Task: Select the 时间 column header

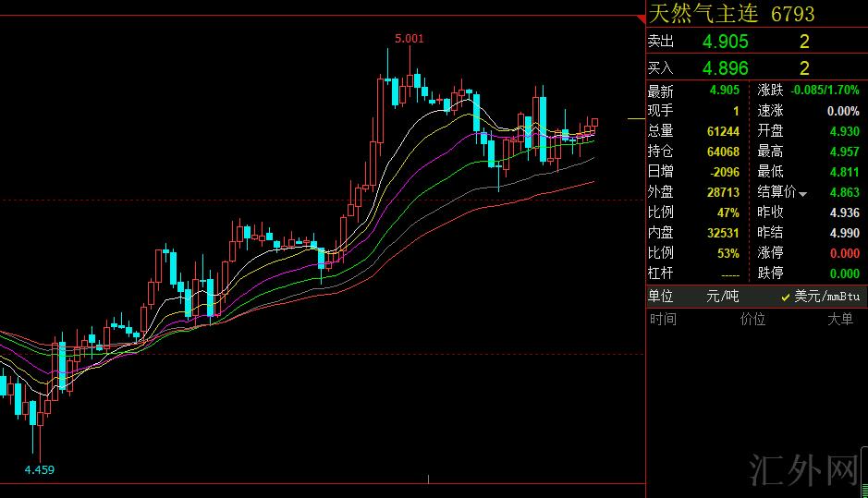Action: (663, 320)
